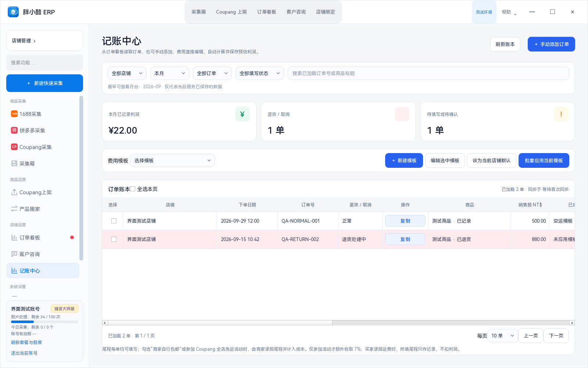Check the QA-NORMAL-001 order row checkbox
This screenshot has height=368, width=588.
tap(114, 221)
